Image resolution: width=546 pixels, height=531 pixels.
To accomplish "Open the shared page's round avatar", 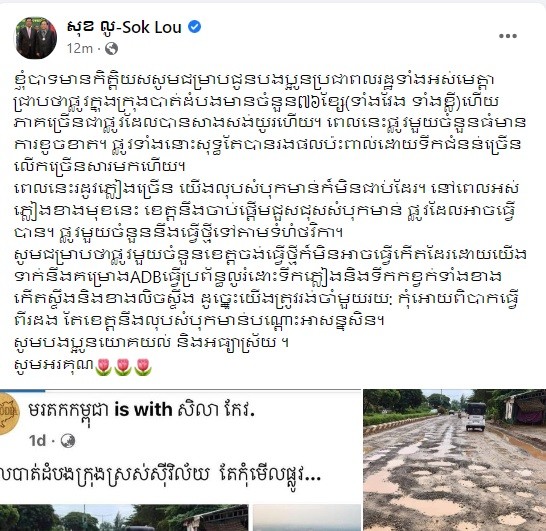I will (x=8, y=414).
